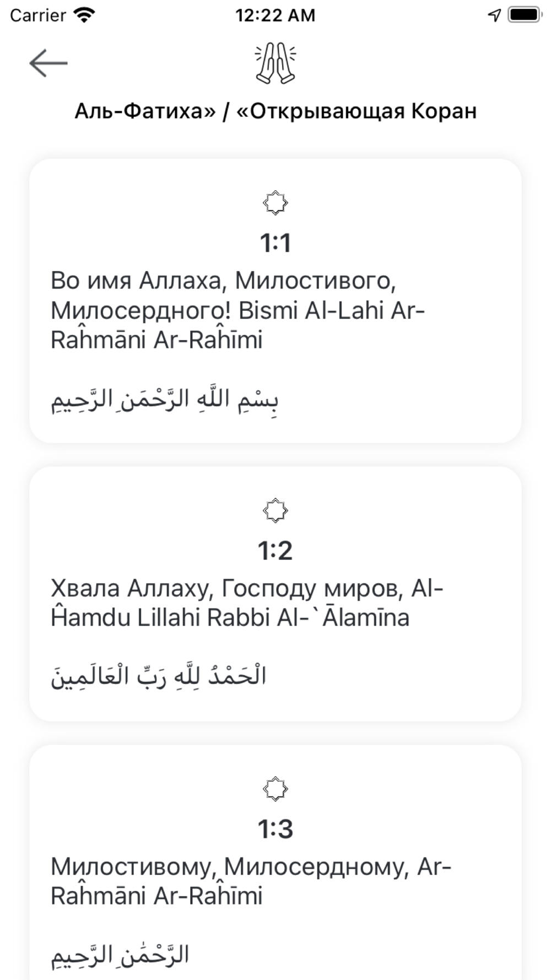
Task: Tap Arabic text in the 1:3 card
Action: pos(120,955)
